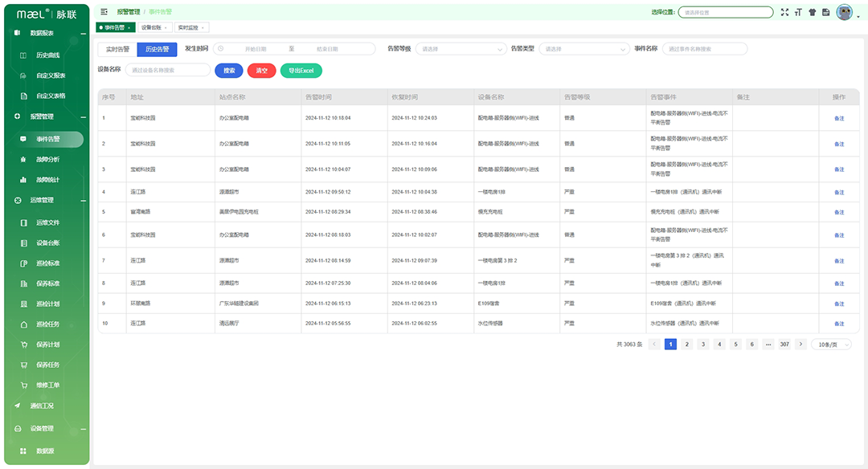The width and height of the screenshot is (868, 469).
Task: Open 故障统计 from the sidebar
Action: [x=47, y=180]
